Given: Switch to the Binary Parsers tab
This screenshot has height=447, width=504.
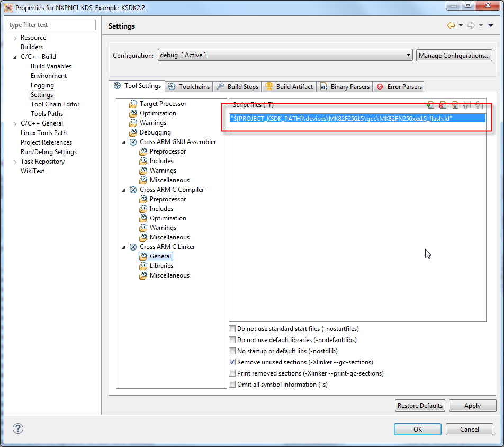Looking at the screenshot, I should pos(345,86).
